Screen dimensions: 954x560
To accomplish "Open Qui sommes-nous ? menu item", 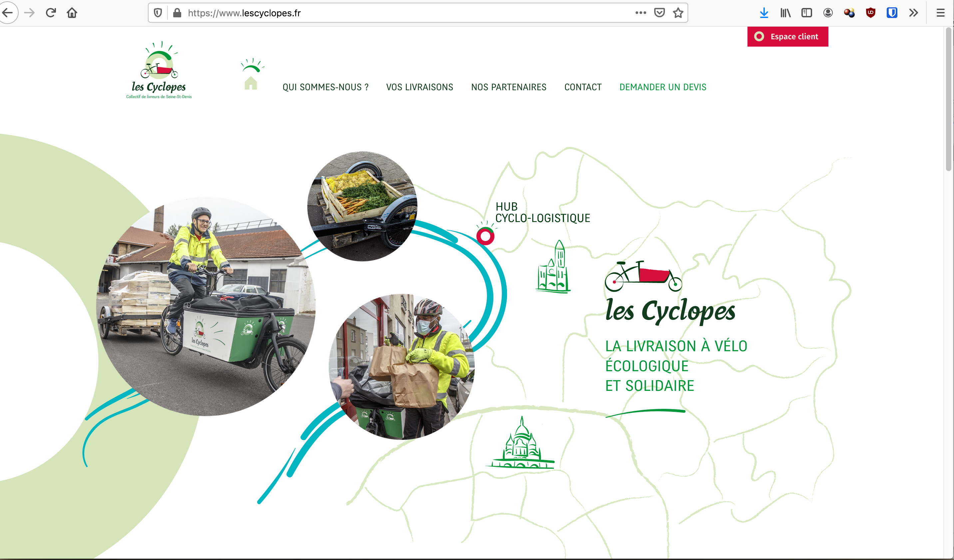I will click(325, 87).
